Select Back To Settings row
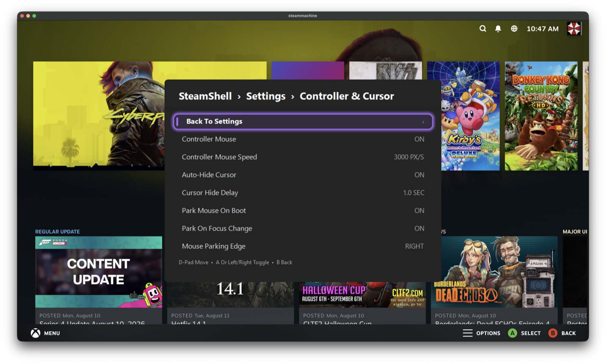This screenshot has height=364, width=606. coord(303,122)
